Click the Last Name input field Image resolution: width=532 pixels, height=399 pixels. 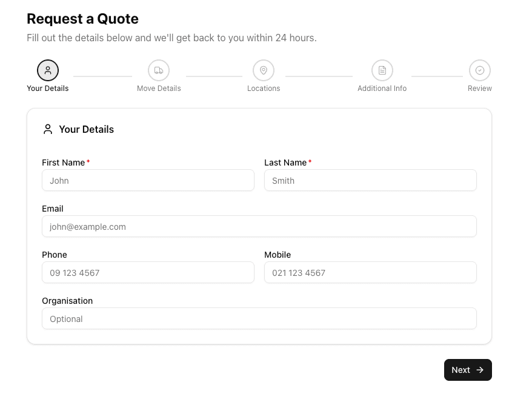pyautogui.click(x=370, y=180)
